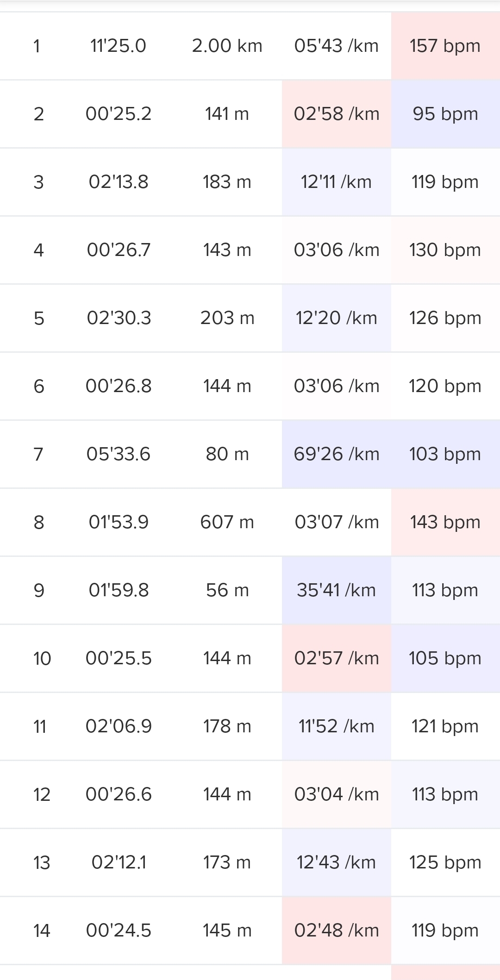Tap the lap 13 row number
Screen dimensions: 500x980
click(42, 862)
